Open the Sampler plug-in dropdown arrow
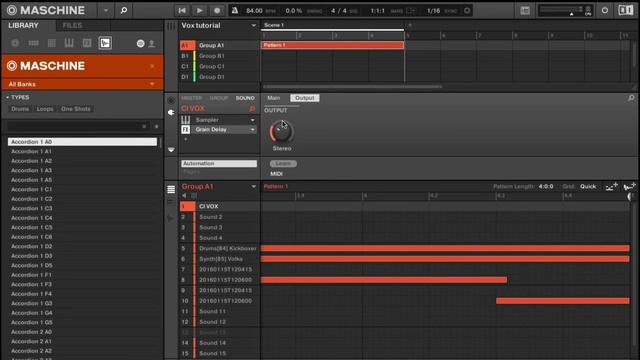 tap(253, 120)
